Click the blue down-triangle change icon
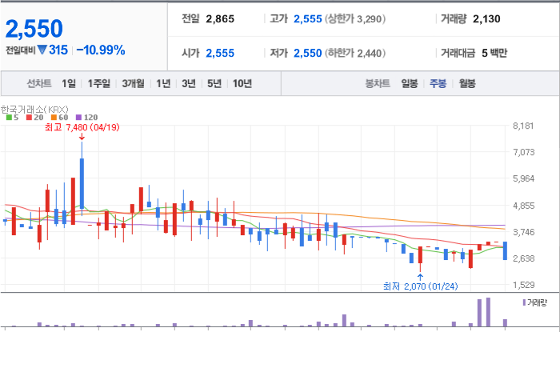 (42, 50)
